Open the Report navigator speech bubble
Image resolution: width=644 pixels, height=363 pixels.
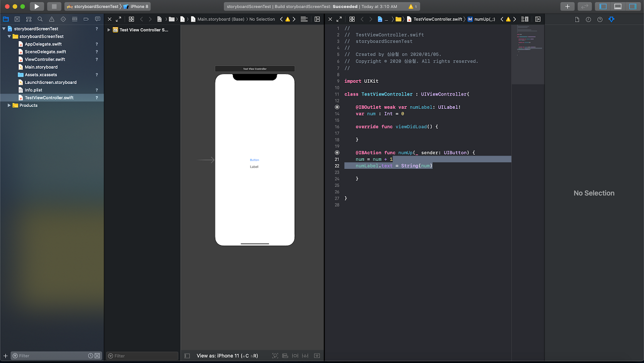[98, 19]
